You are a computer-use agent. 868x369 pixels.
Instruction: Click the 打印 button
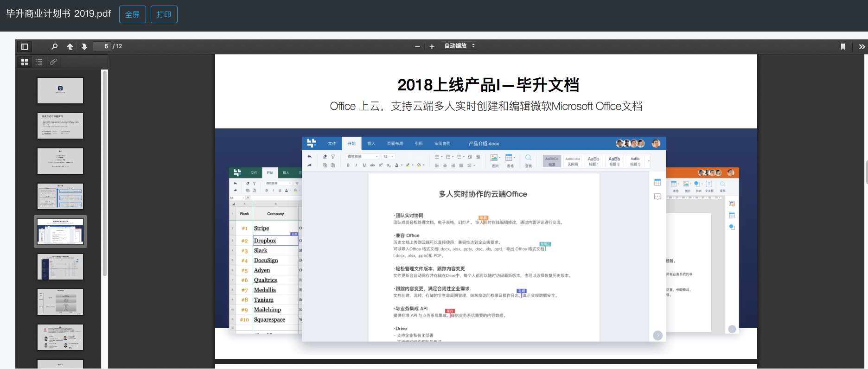tap(164, 14)
